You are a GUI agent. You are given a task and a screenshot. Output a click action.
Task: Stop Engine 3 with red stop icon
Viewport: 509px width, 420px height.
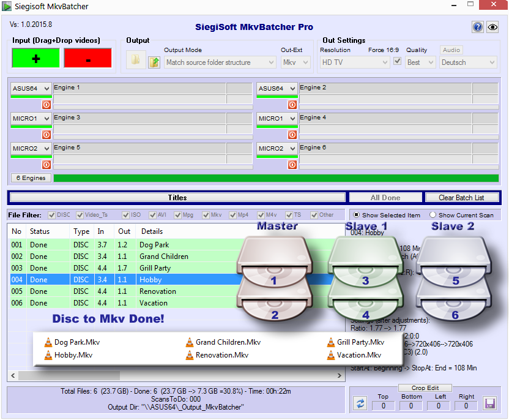pyautogui.click(x=46, y=135)
